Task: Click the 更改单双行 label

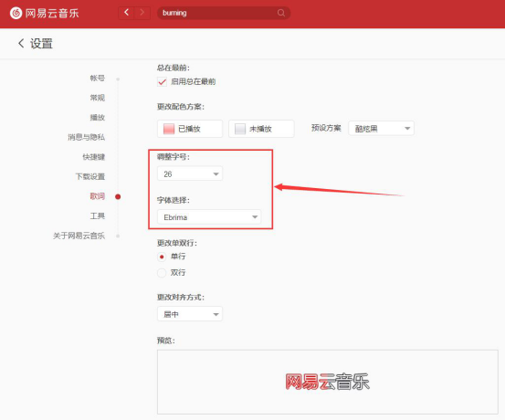Action: pyautogui.click(x=177, y=243)
